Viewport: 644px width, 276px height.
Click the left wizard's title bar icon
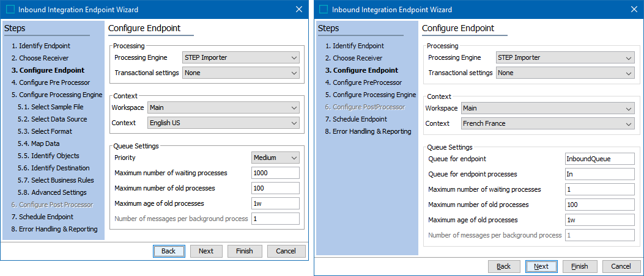pyautogui.click(x=11, y=9)
